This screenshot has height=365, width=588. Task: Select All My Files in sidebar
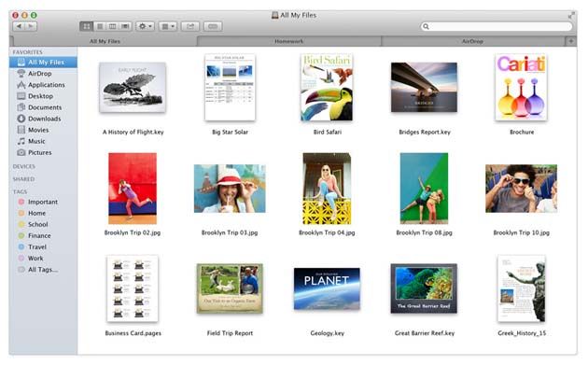43,63
